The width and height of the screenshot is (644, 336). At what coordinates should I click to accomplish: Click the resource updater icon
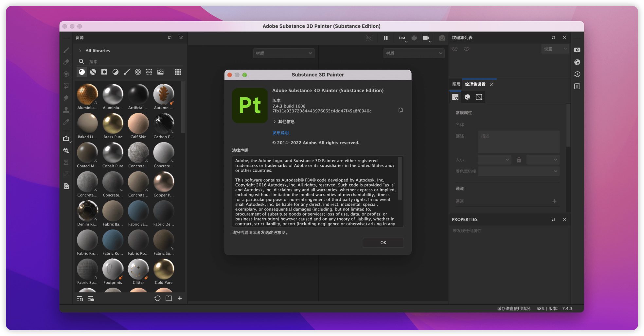coord(66,186)
